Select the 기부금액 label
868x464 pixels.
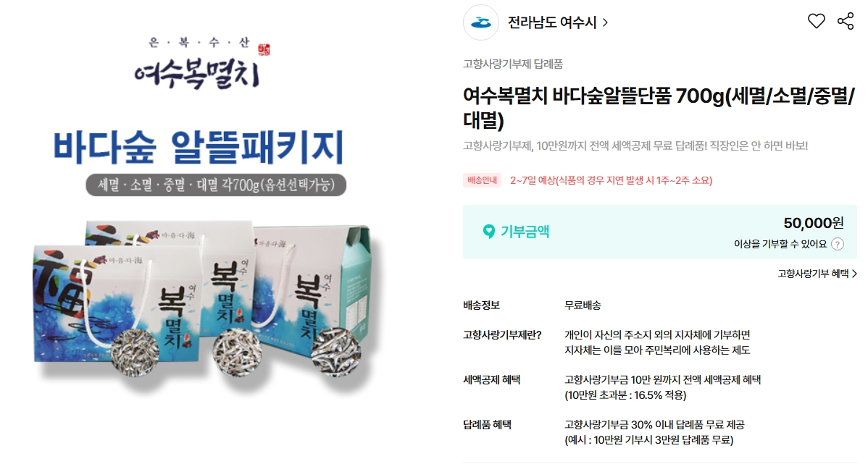click(525, 231)
